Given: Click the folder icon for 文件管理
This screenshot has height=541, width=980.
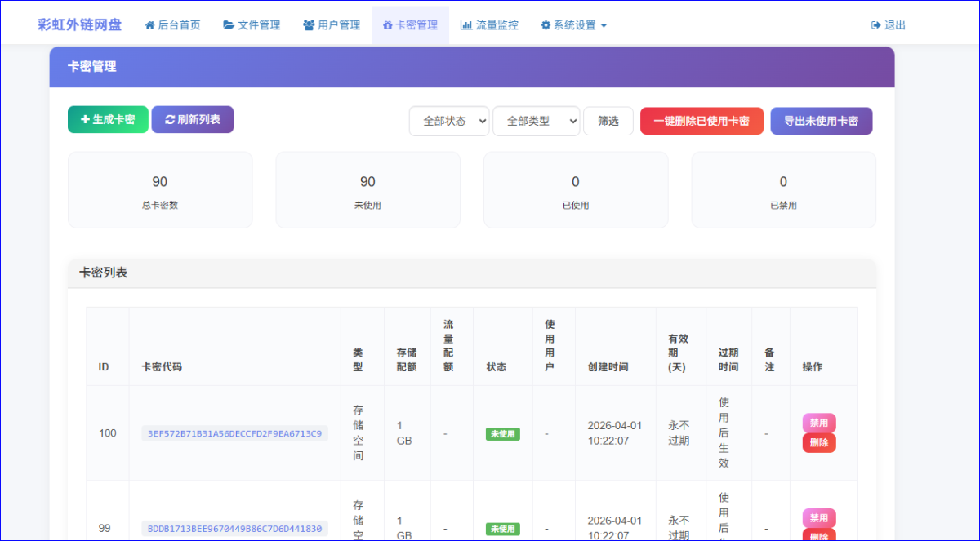Looking at the screenshot, I should pos(229,25).
